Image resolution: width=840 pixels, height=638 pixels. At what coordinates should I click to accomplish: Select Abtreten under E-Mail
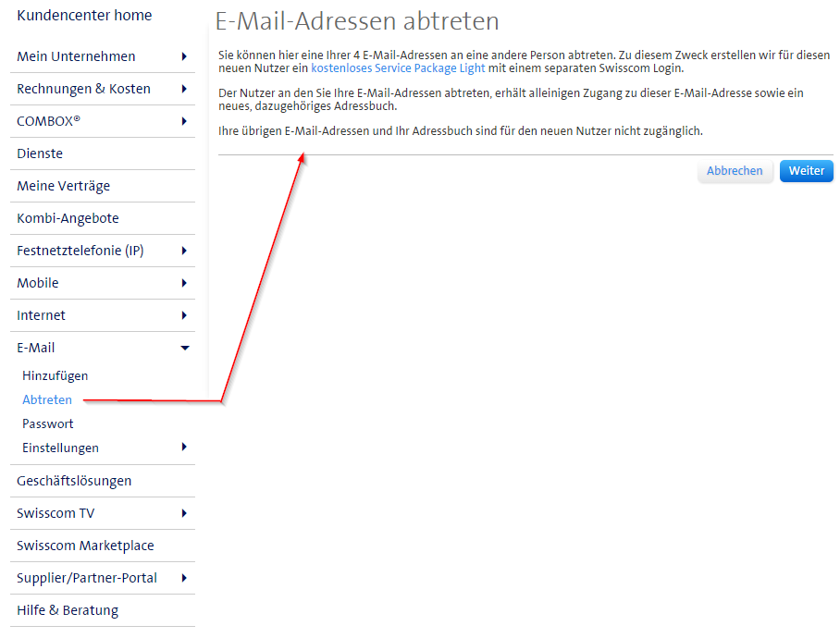[47, 399]
